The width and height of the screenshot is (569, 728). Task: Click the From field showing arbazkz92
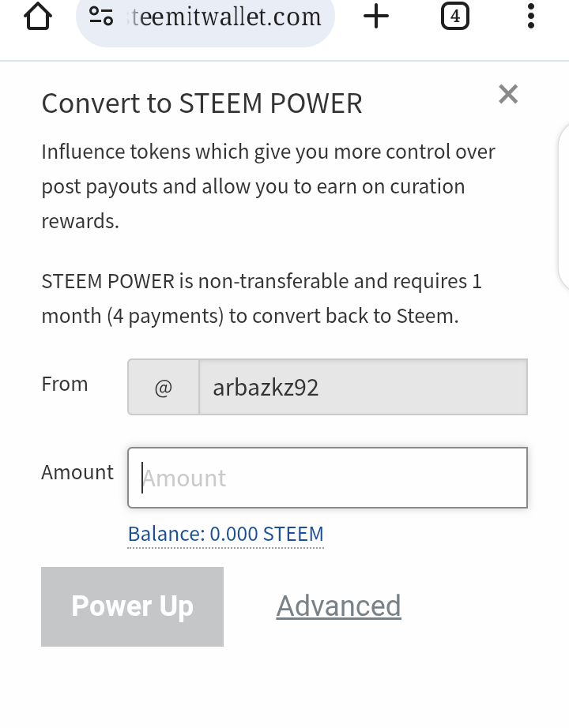click(x=363, y=388)
